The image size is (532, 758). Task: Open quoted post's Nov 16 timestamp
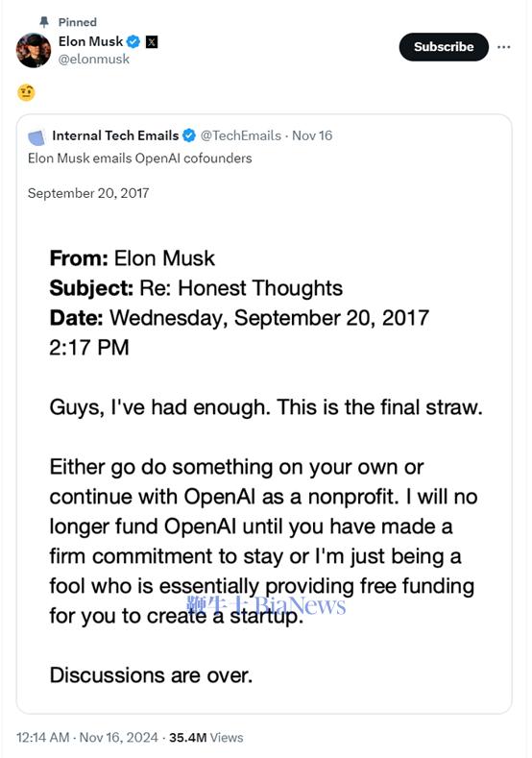[312, 135]
